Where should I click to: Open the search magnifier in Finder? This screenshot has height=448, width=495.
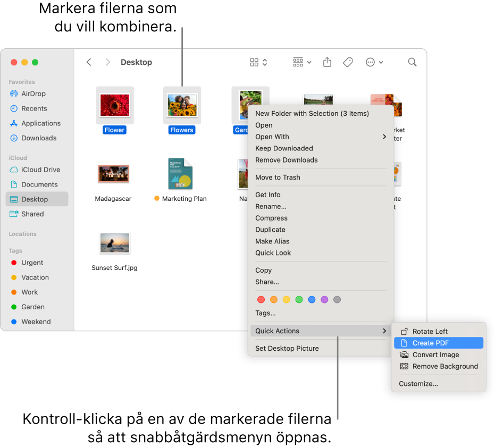[412, 62]
